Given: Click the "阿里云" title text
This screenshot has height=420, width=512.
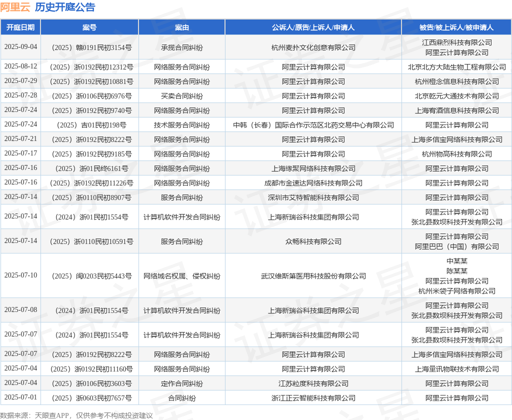Looking at the screenshot, I should pyautogui.click(x=15, y=7).
